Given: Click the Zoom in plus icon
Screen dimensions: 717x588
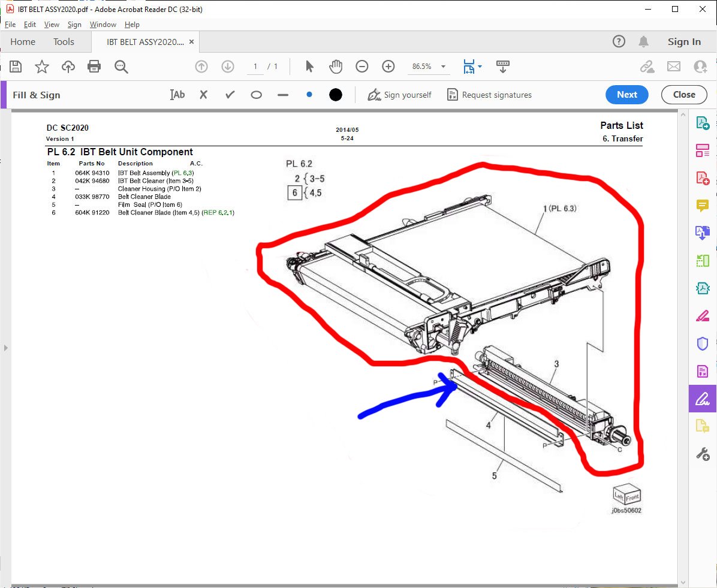Looking at the screenshot, I should tap(388, 67).
